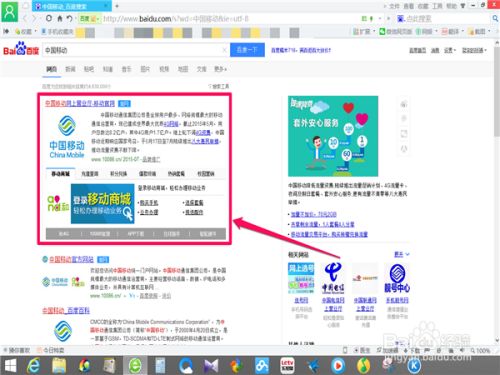Open the 网银 dropdown in toolbar
The image size is (500, 375).
[x=427, y=32]
